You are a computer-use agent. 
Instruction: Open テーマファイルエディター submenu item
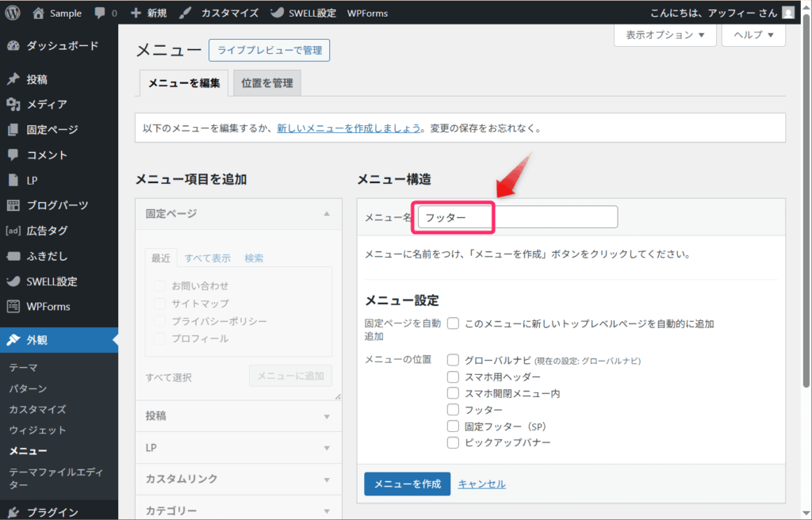(56, 478)
